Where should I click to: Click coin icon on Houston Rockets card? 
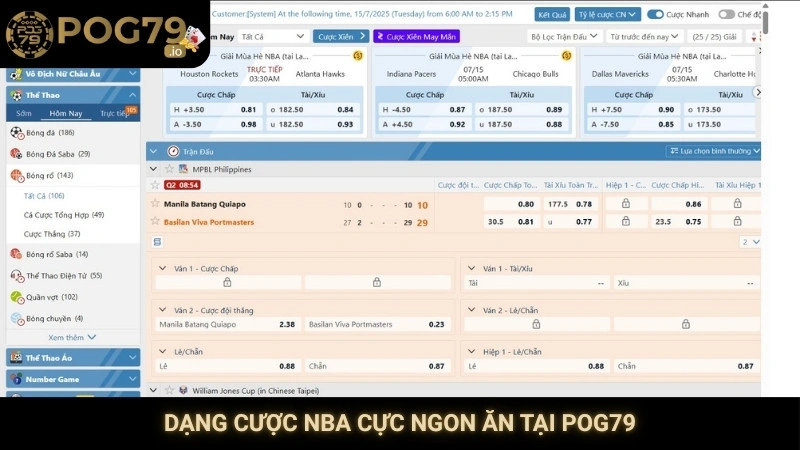(x=358, y=56)
